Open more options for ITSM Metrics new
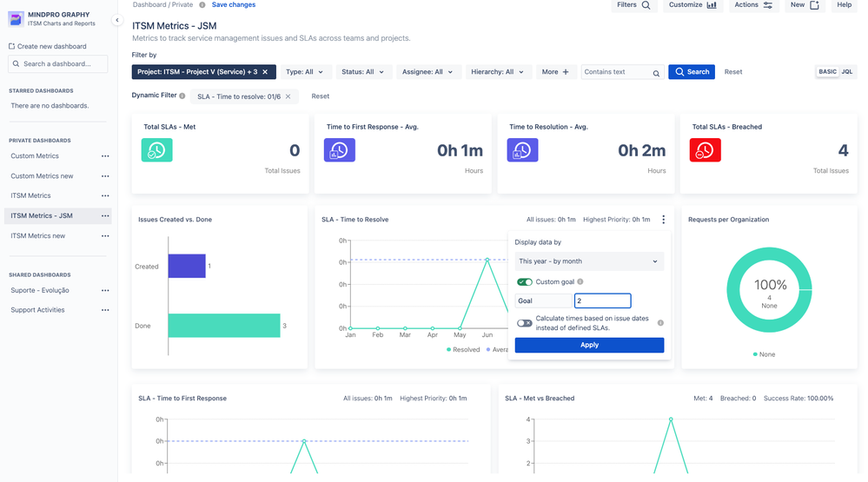The height and width of the screenshot is (482, 868). click(x=105, y=235)
